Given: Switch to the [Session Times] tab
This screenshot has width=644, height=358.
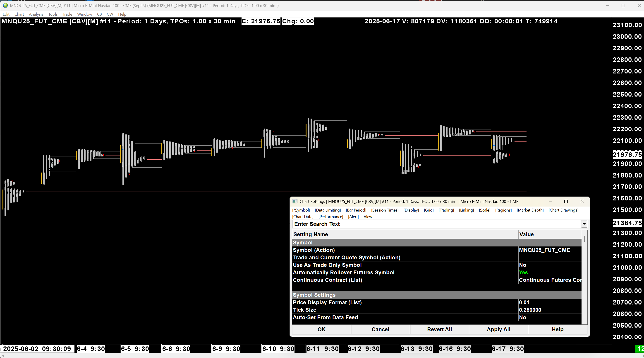Looking at the screenshot, I should [385, 210].
